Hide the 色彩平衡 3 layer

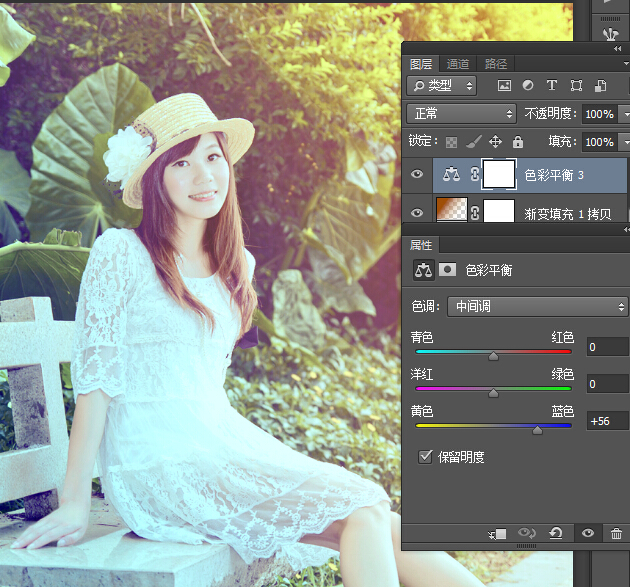pyautogui.click(x=417, y=174)
